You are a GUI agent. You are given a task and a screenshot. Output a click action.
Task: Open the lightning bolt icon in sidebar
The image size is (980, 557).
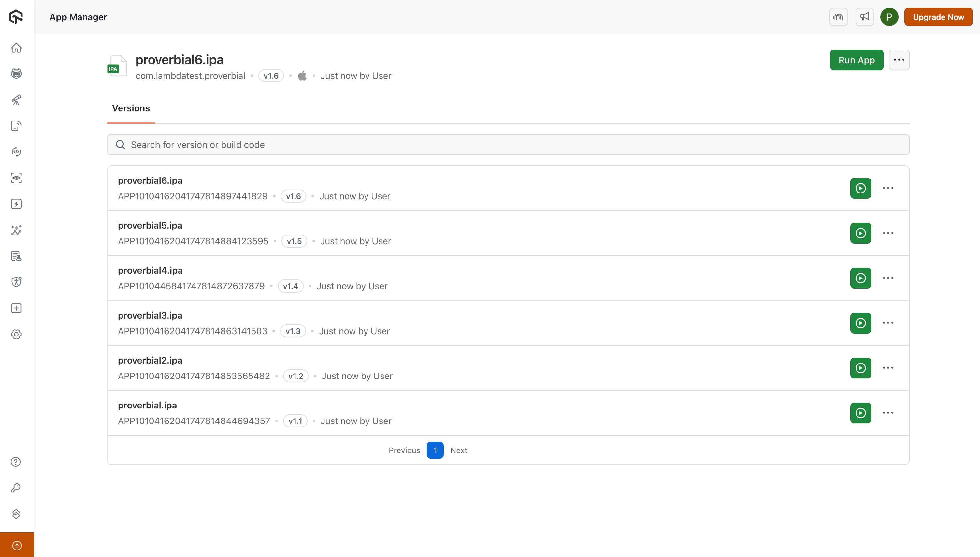16,204
